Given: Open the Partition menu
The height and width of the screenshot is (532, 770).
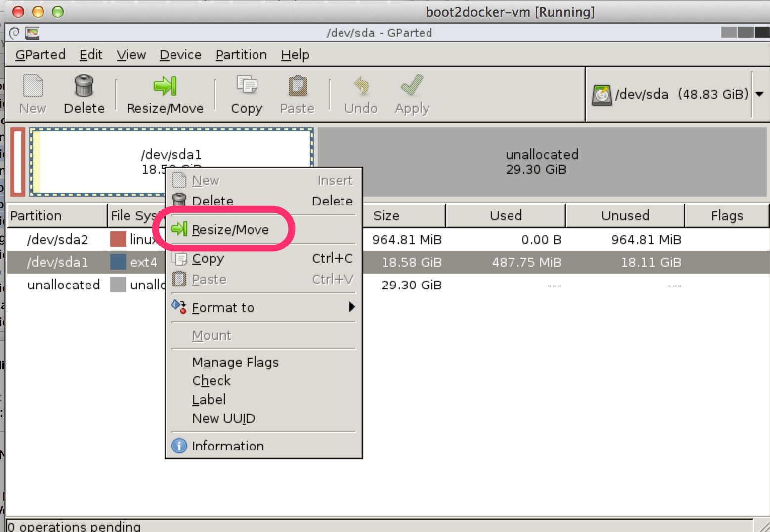Looking at the screenshot, I should tap(241, 55).
